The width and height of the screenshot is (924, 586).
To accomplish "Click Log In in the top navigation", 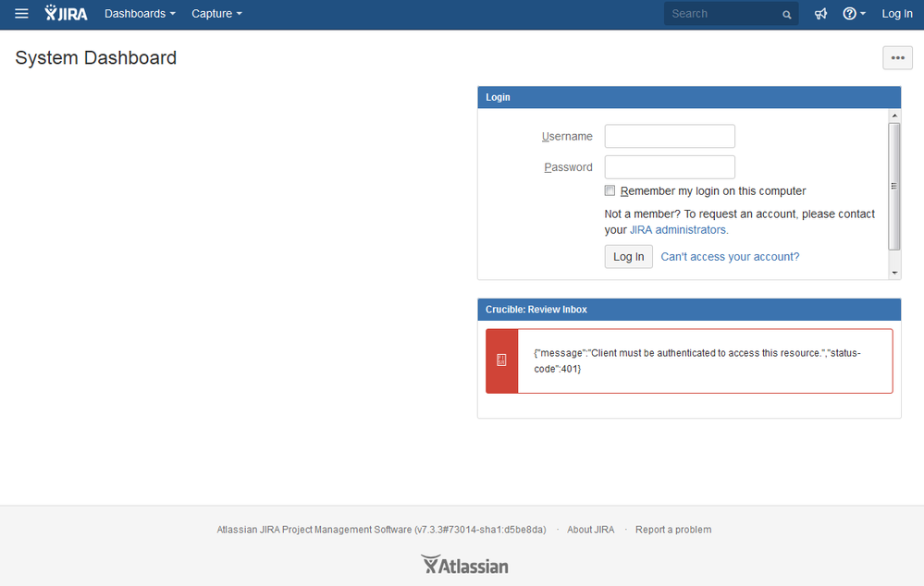I will pyautogui.click(x=897, y=14).
